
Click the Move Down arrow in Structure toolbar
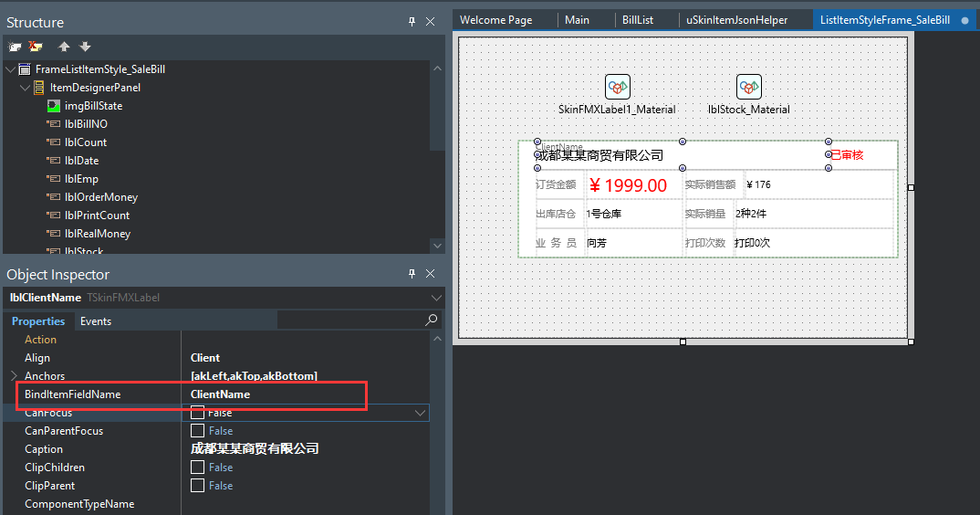coord(86,47)
